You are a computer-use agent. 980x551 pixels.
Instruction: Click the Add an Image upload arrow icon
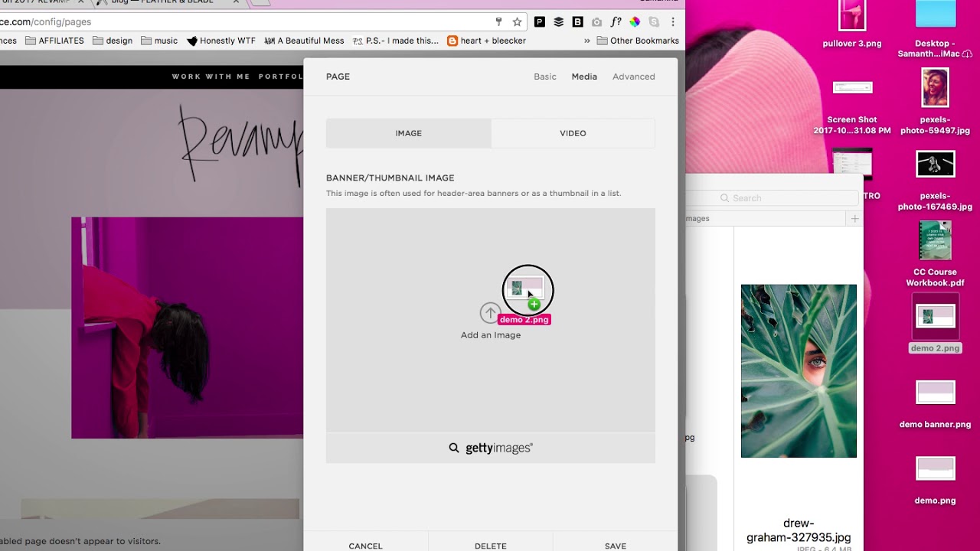(490, 312)
